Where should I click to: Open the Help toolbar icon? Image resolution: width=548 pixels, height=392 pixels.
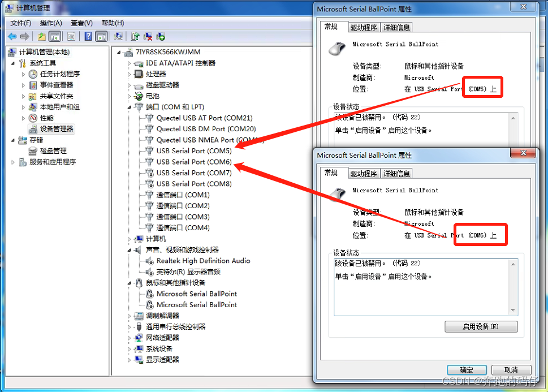(x=88, y=36)
